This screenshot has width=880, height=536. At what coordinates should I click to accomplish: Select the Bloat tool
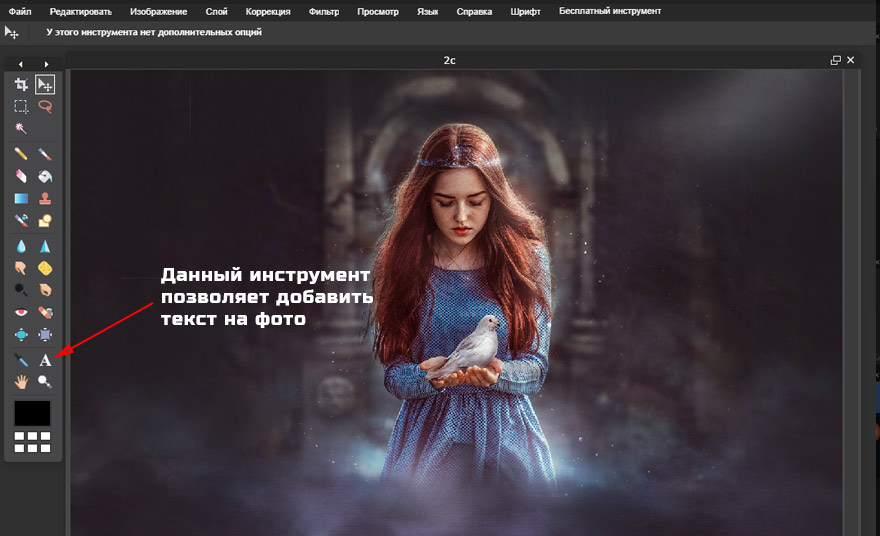tap(21, 335)
